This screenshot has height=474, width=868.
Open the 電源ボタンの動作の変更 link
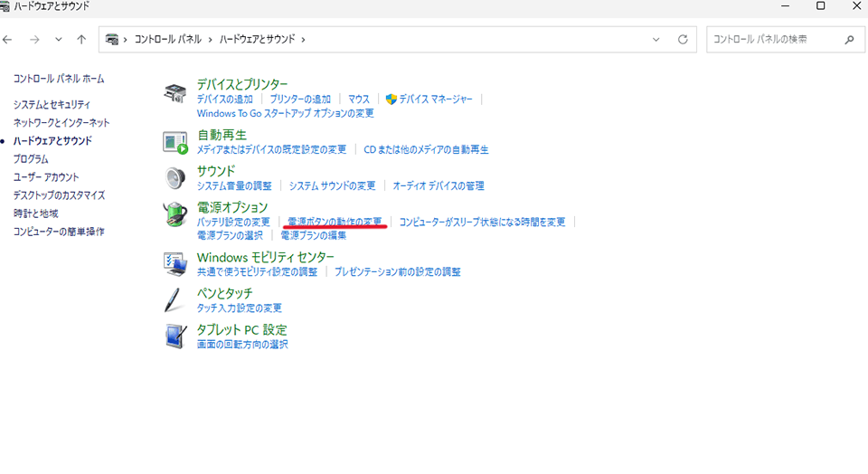tap(335, 222)
